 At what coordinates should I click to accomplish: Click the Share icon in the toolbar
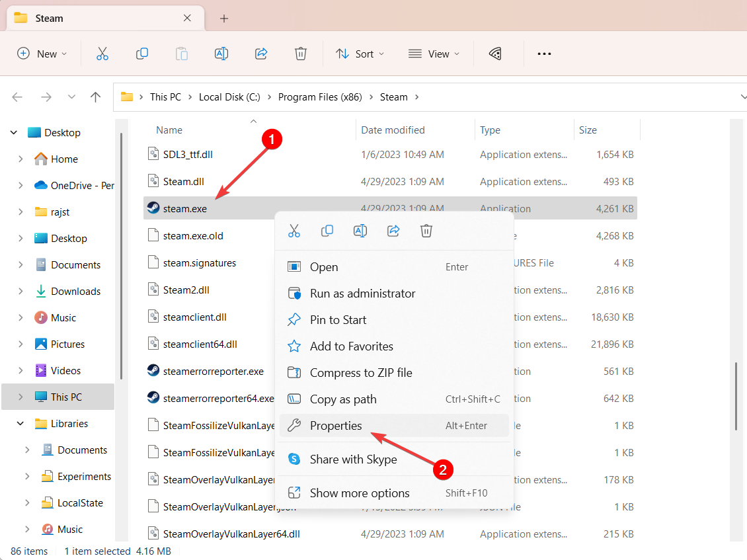point(261,54)
